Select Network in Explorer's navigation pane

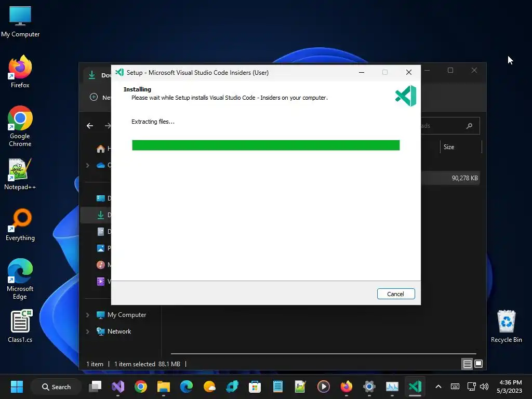[119, 331]
